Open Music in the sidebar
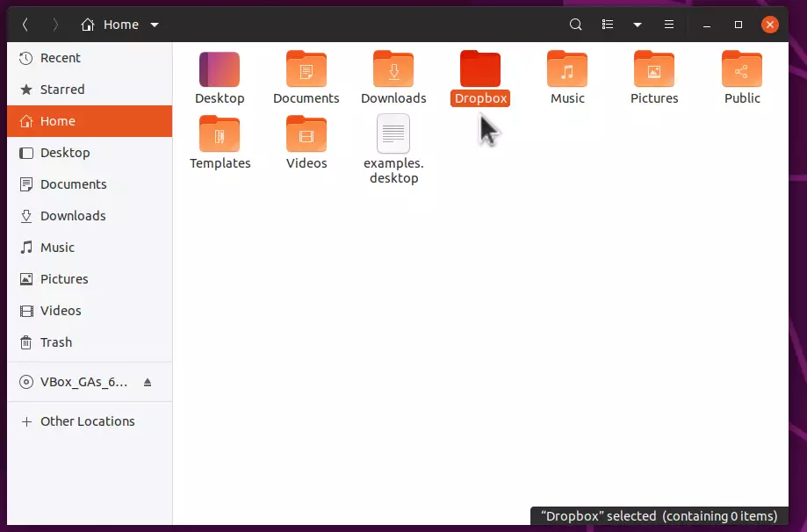Viewport: 807px width, 532px height. click(x=90, y=248)
